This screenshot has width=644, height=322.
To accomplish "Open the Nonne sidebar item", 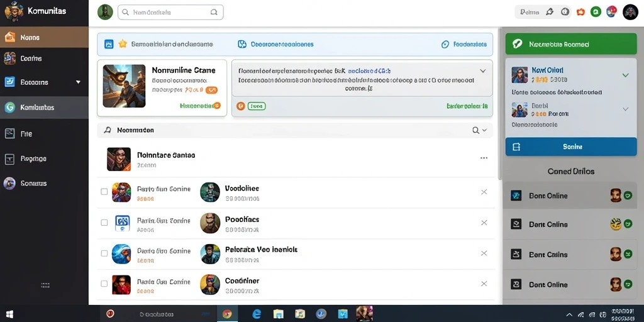I will (44, 37).
